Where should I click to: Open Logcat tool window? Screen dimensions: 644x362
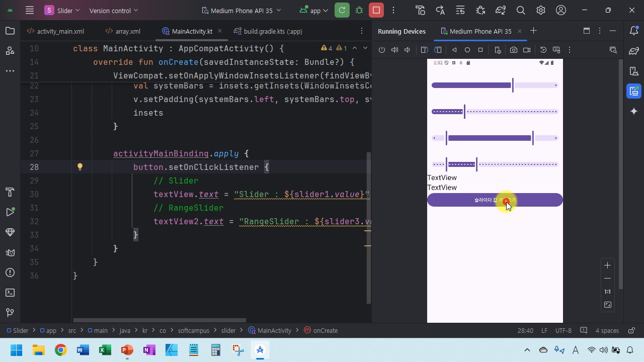coord(10,252)
